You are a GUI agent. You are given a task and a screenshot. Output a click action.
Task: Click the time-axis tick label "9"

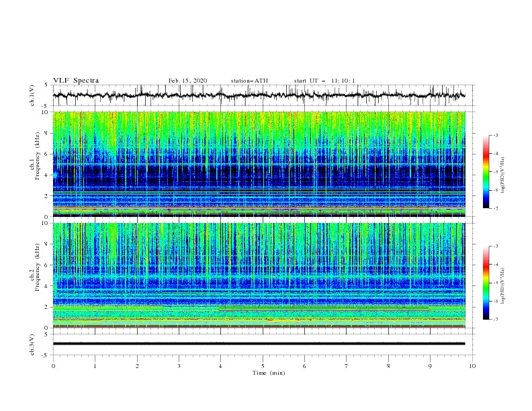pos(430,366)
